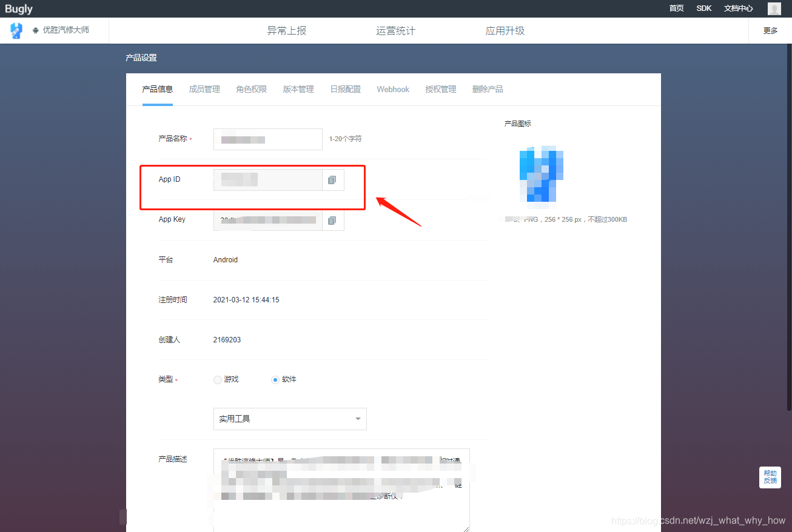Select the 软件 radio button

(275, 380)
